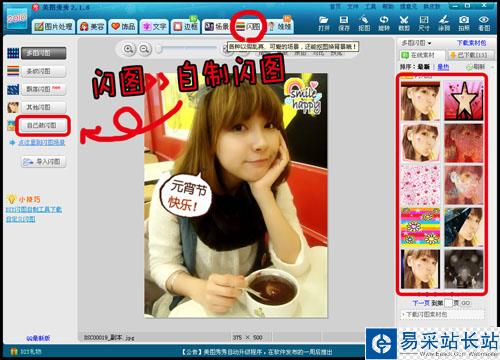
Task: Expand the 多图闪图 dropdown in right panel
Action: click(416, 43)
